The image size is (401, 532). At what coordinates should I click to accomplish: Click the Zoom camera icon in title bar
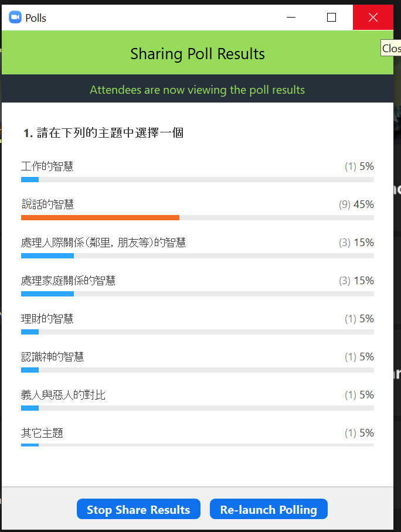tap(15, 18)
